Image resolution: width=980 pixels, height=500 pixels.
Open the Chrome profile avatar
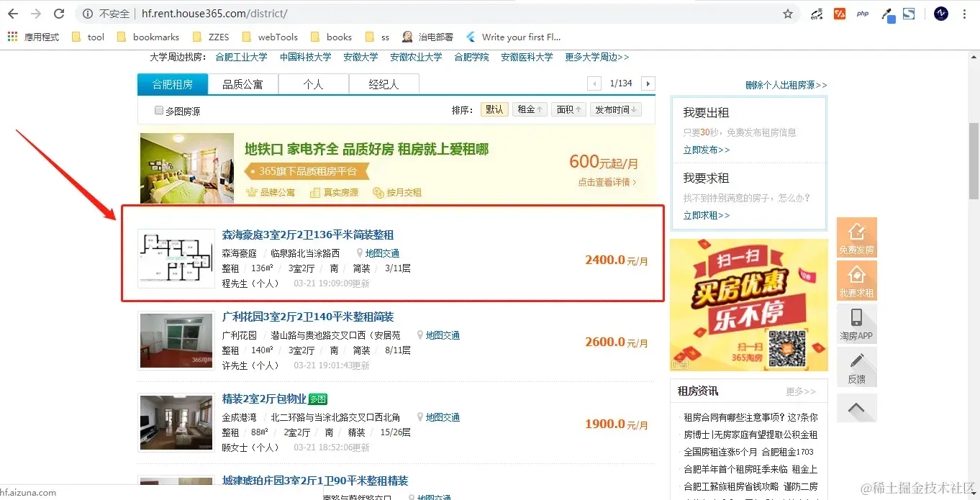pos(941,14)
